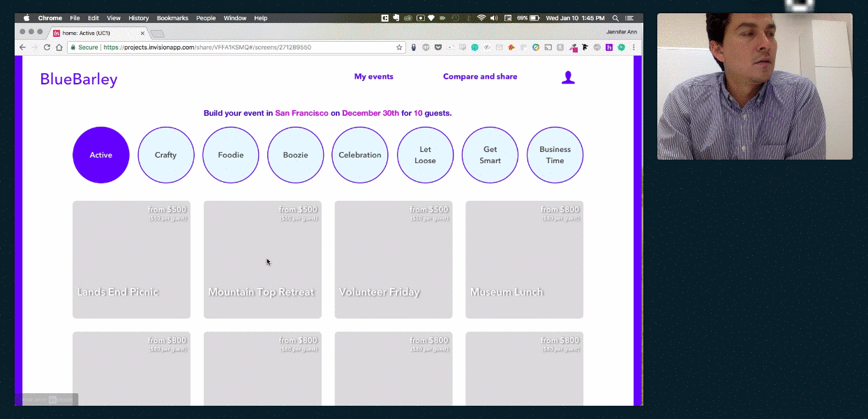Screen dimensions: 868x419
Task: Select the Get Smart category circle
Action: point(491,155)
